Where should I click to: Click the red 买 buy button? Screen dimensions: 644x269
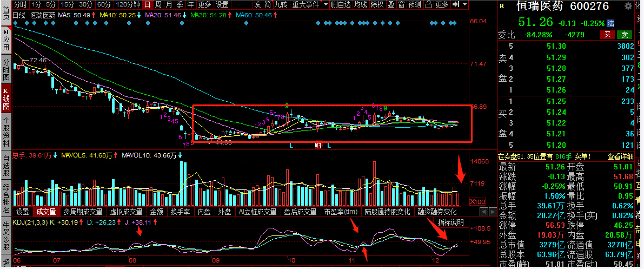606,35
